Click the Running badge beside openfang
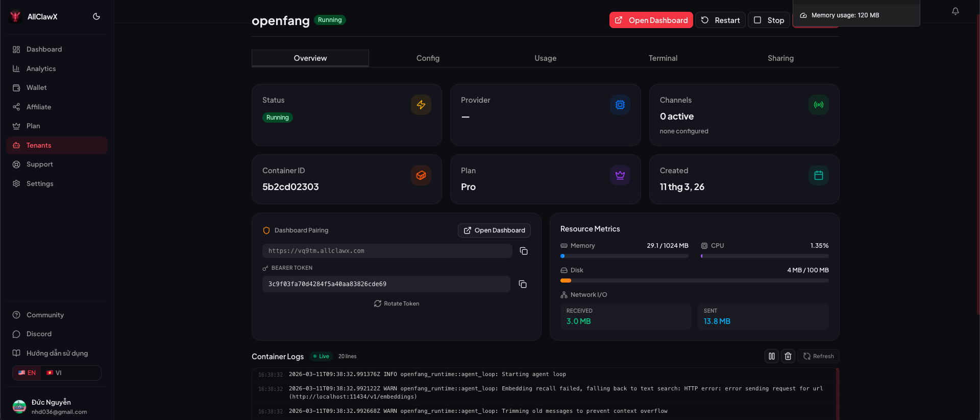 coord(330,20)
